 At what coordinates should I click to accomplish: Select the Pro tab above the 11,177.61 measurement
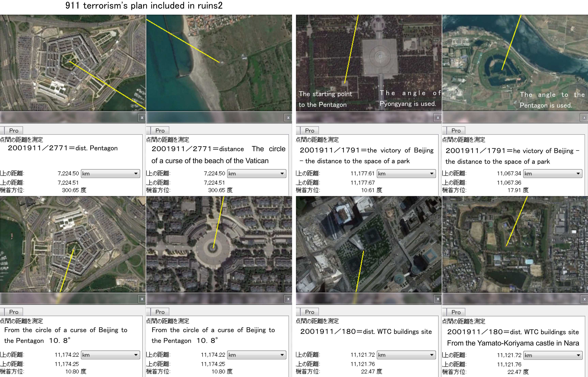[x=310, y=131]
